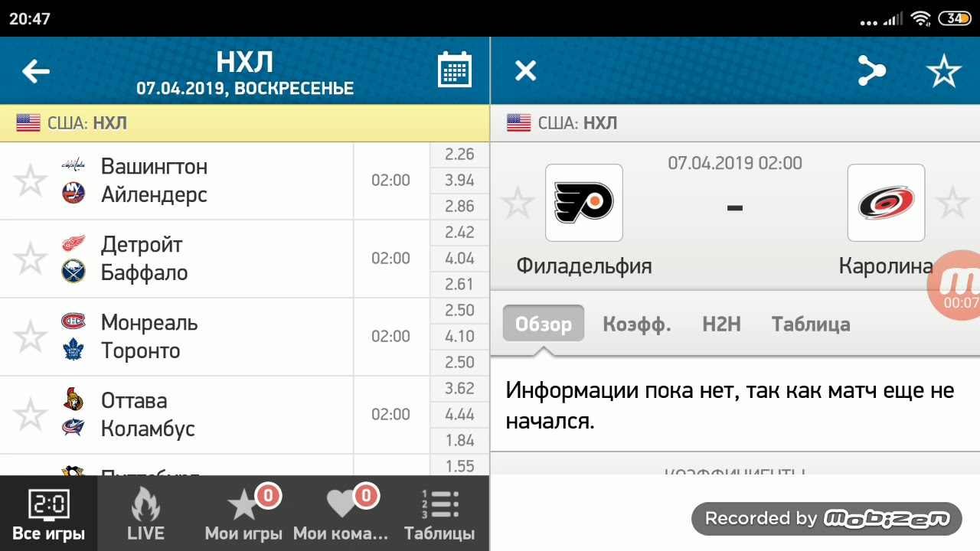The height and width of the screenshot is (551, 980).
Task: Open the Таблица tab
Action: (x=811, y=324)
